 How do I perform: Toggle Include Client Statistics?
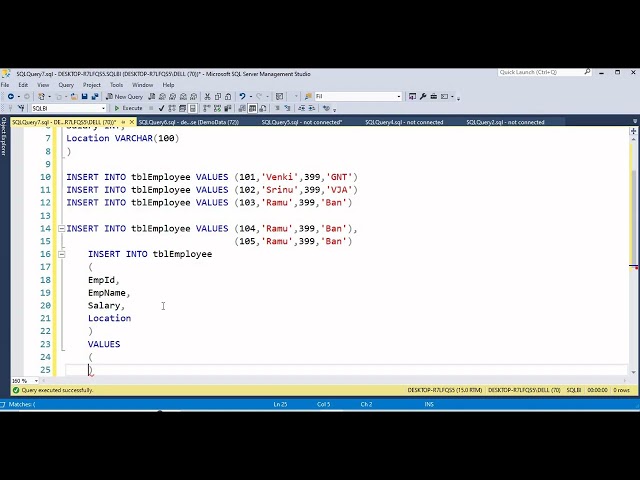click(228, 108)
